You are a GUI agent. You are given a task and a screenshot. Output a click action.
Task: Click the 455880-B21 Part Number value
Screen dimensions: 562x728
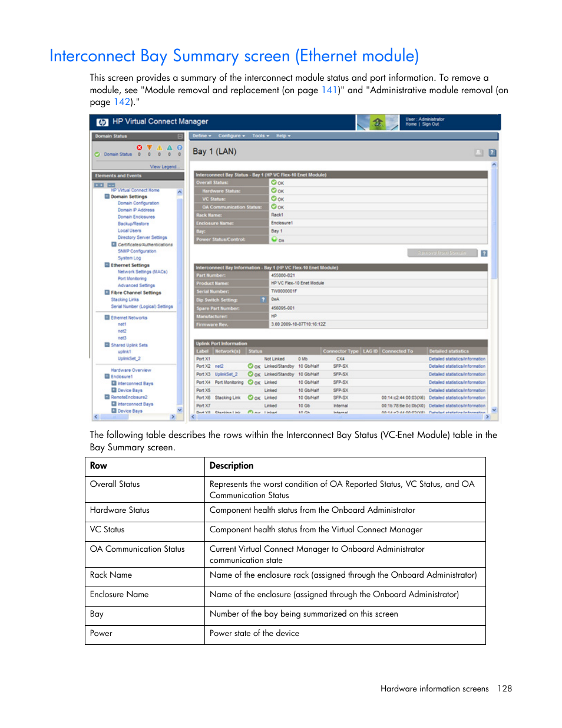(x=283, y=275)
